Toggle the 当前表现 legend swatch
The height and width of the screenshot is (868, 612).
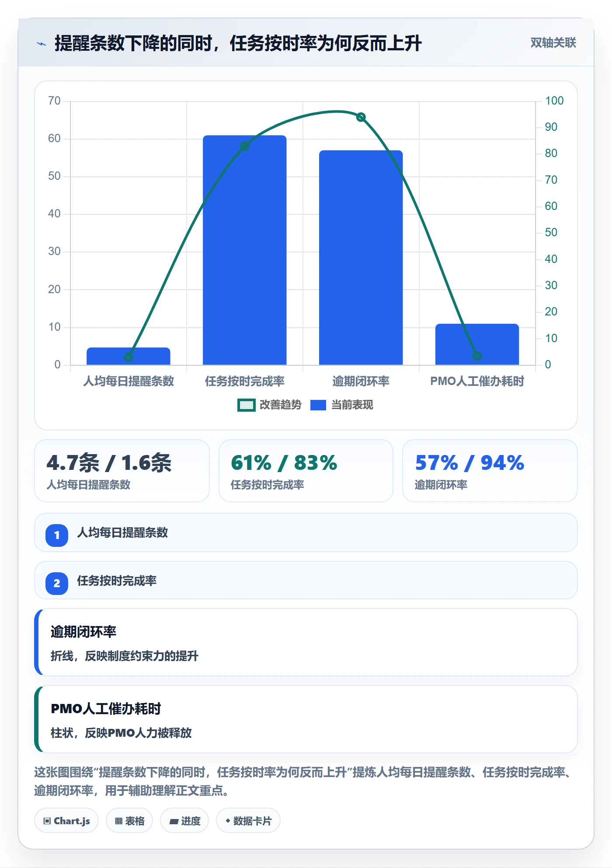click(x=318, y=405)
